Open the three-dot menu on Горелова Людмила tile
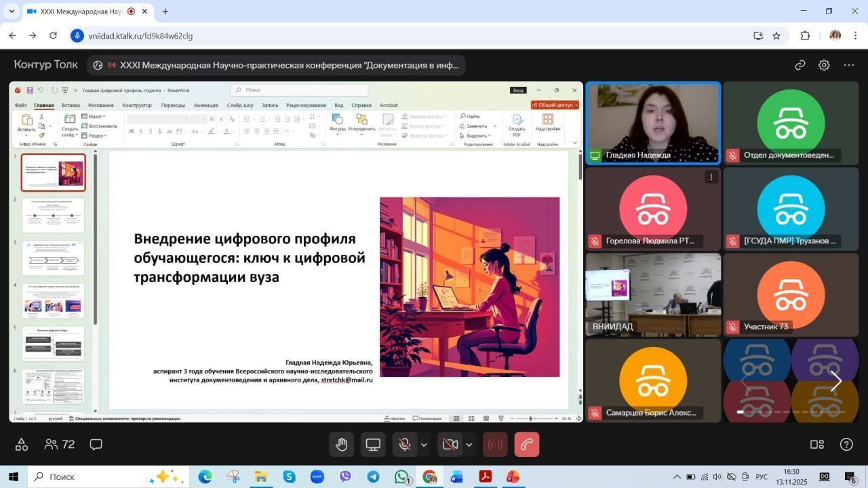The width and height of the screenshot is (868, 488). pos(711,177)
